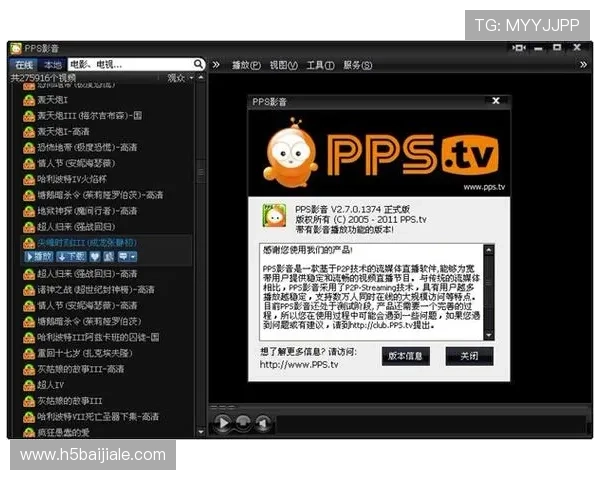Click channel icon beside 轰天炮I-高清

tap(29, 132)
